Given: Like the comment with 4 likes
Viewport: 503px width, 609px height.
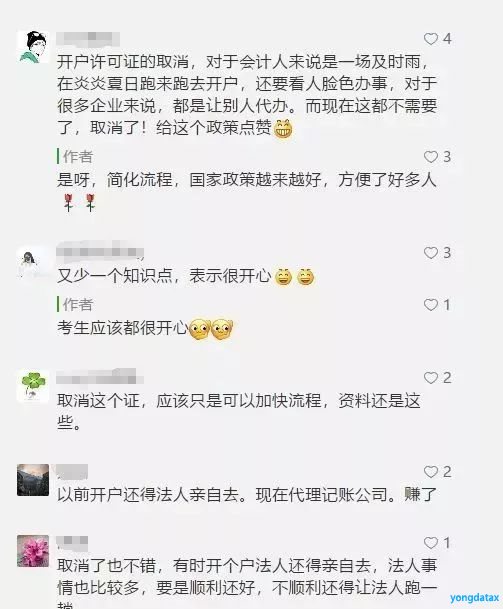Looking at the screenshot, I should [x=430, y=39].
